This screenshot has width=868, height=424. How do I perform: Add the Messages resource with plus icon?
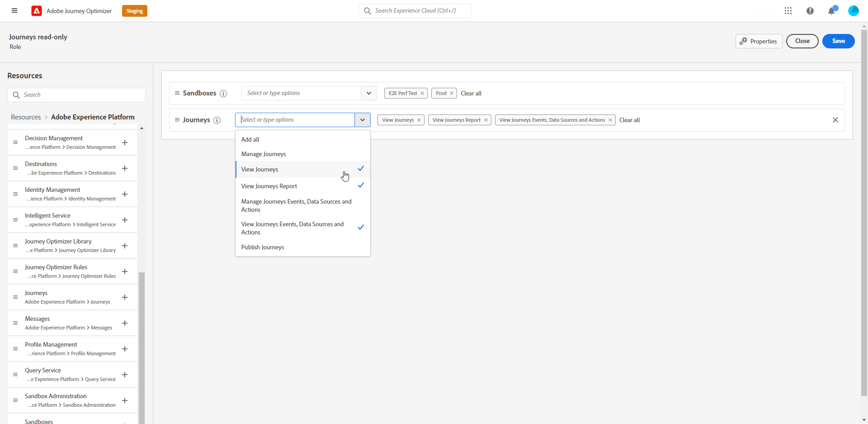tap(125, 323)
